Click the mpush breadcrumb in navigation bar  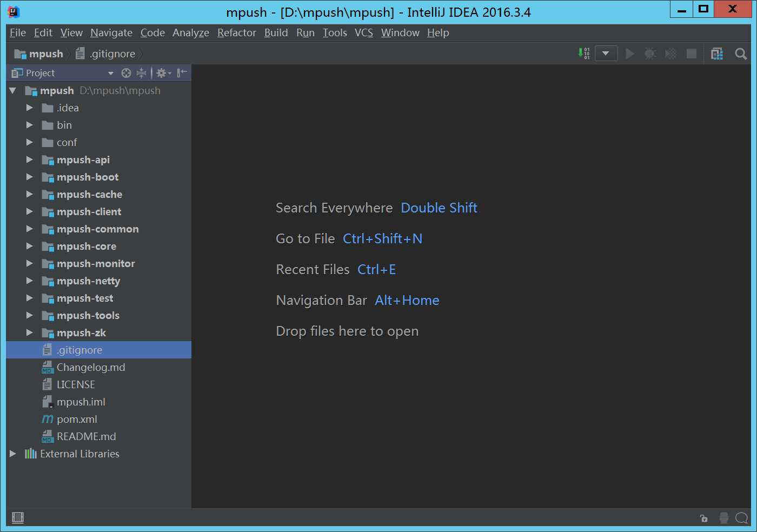[38, 54]
